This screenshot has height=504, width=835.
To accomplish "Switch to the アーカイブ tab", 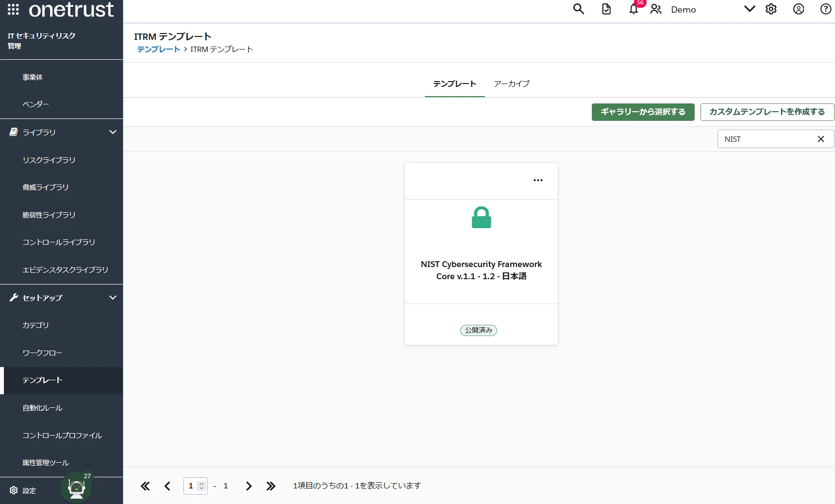I will [x=512, y=84].
